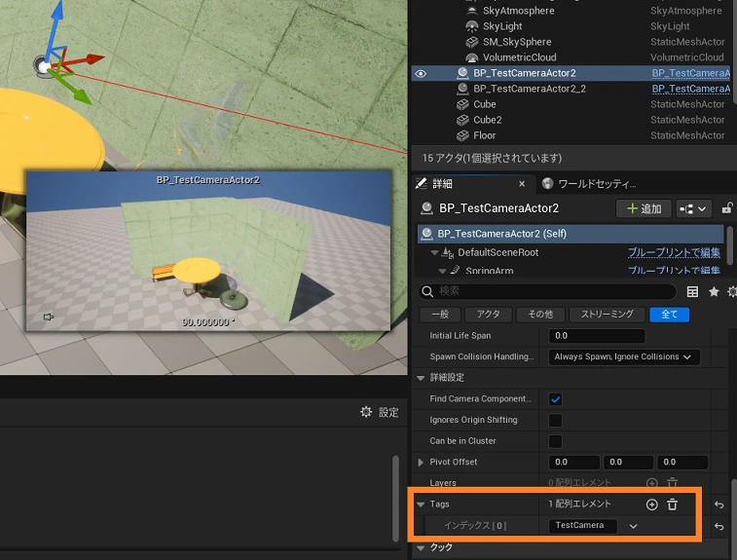Click the SM_SkySphere mesh icon
737x560 pixels.
click(x=472, y=42)
